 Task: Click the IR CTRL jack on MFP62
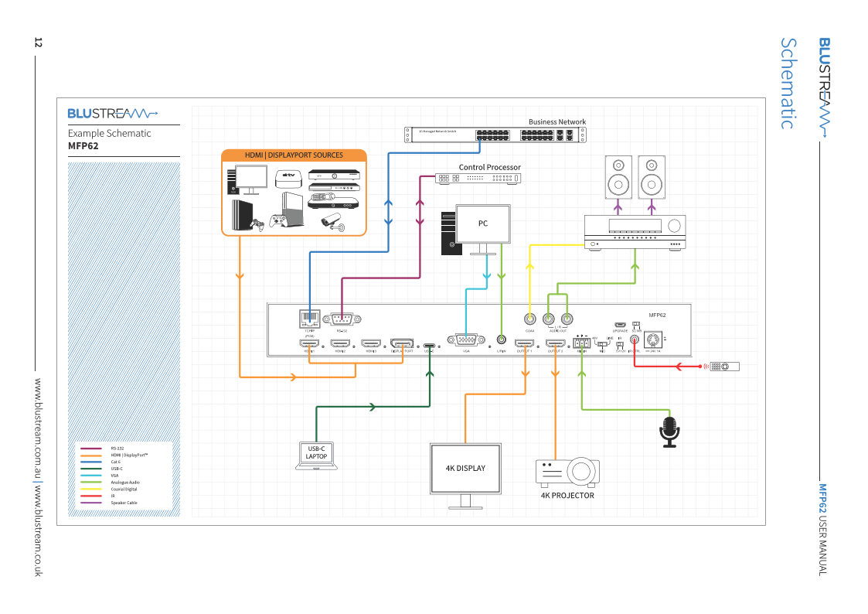(635, 340)
